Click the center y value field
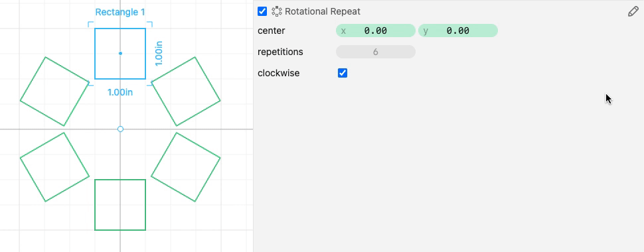 click(458, 31)
